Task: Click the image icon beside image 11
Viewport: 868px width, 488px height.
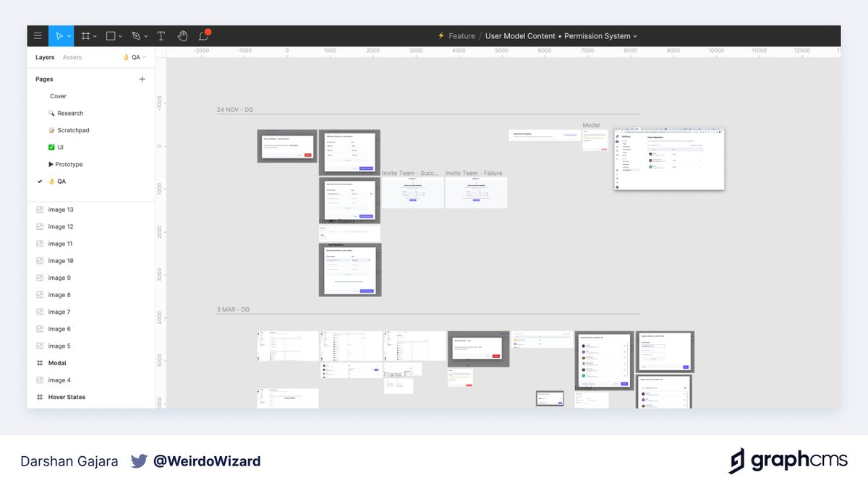Action: pyautogui.click(x=40, y=244)
